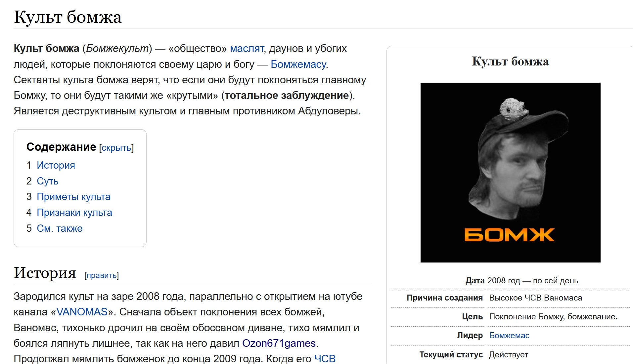The width and height of the screenshot is (633, 364).
Task: Click the status value «Действует»
Action: point(509,355)
